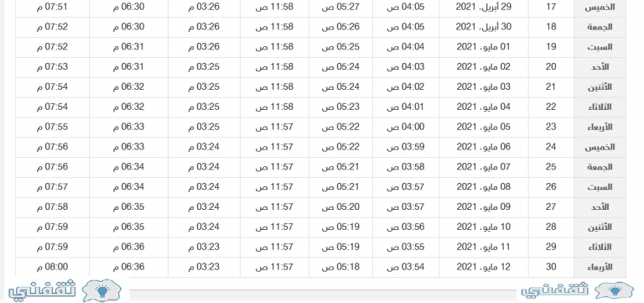Select the date 01 مايو 2021
644x303 pixels.
[483, 46]
